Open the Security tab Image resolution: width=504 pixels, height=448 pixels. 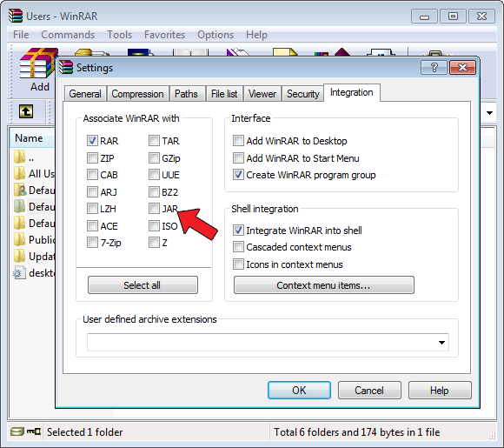(302, 94)
